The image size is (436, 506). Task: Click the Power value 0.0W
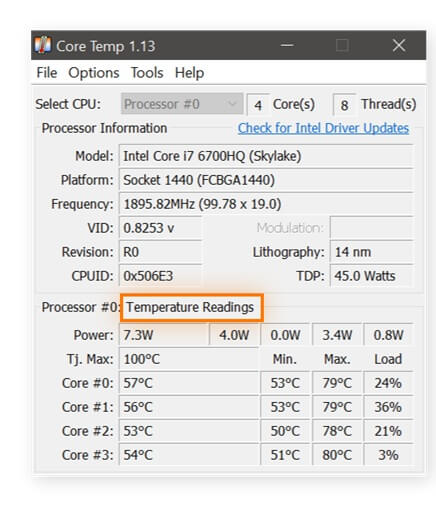(285, 335)
